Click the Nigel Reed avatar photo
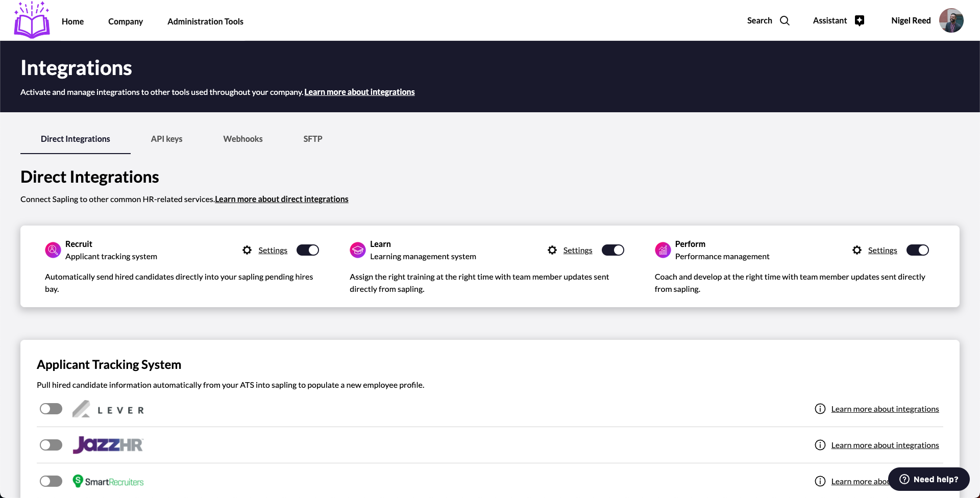 coord(951,20)
